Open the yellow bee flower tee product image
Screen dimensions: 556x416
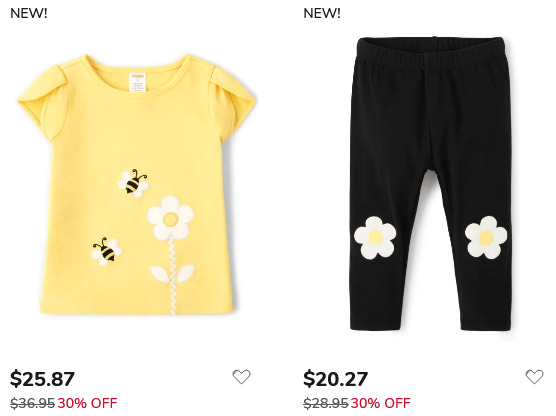(x=137, y=184)
